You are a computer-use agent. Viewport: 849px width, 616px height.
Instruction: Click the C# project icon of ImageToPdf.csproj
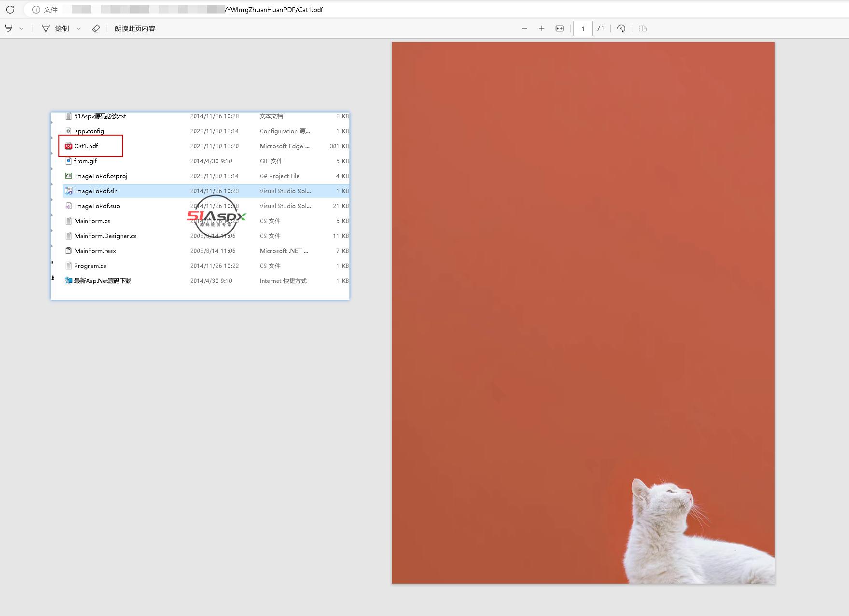69,176
